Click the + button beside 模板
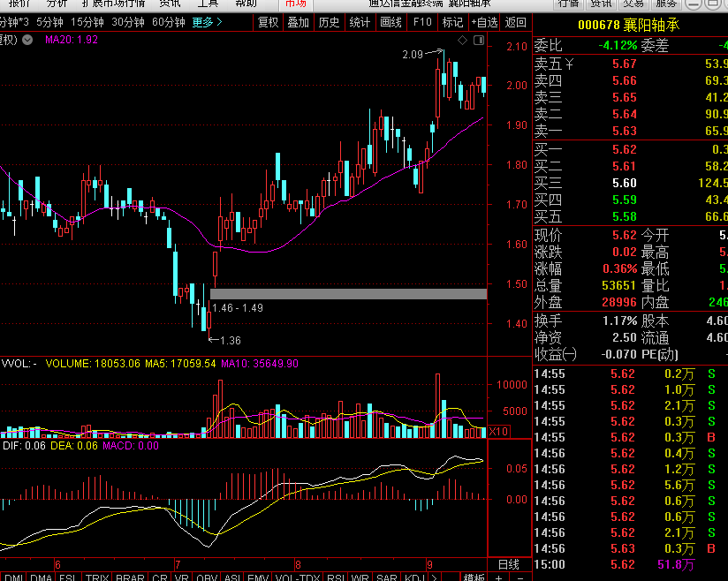 click(498, 577)
